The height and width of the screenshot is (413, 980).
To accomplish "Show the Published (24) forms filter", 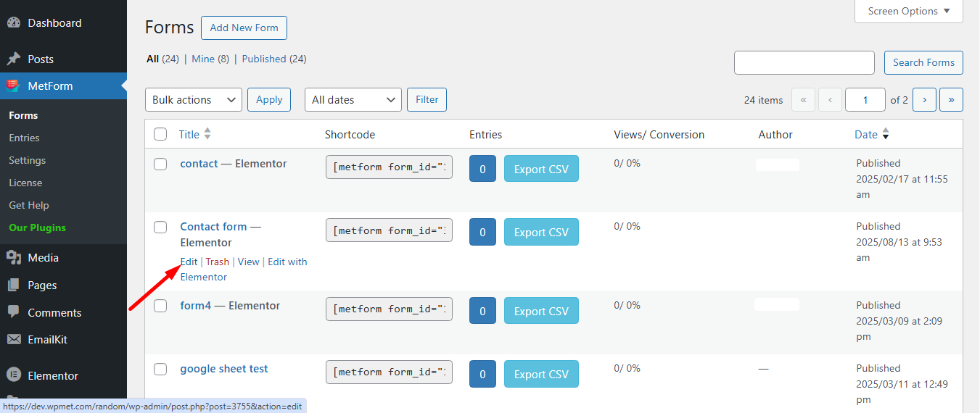I will (x=274, y=59).
